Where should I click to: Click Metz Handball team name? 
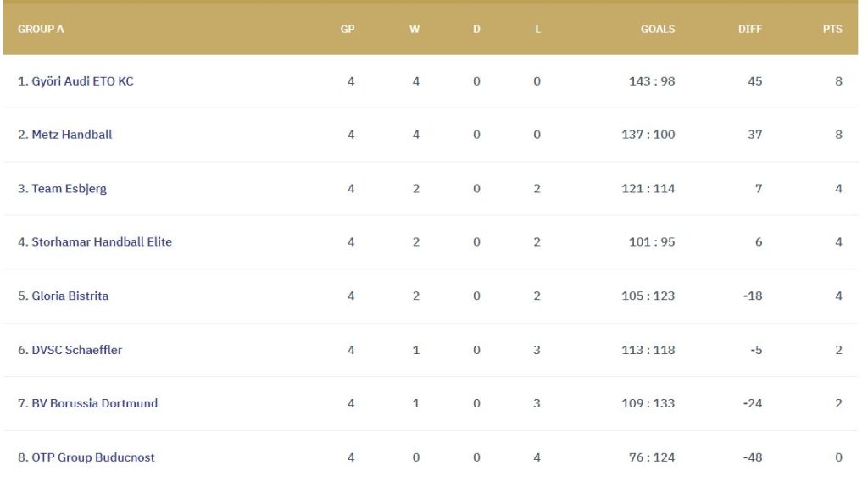[x=71, y=135]
